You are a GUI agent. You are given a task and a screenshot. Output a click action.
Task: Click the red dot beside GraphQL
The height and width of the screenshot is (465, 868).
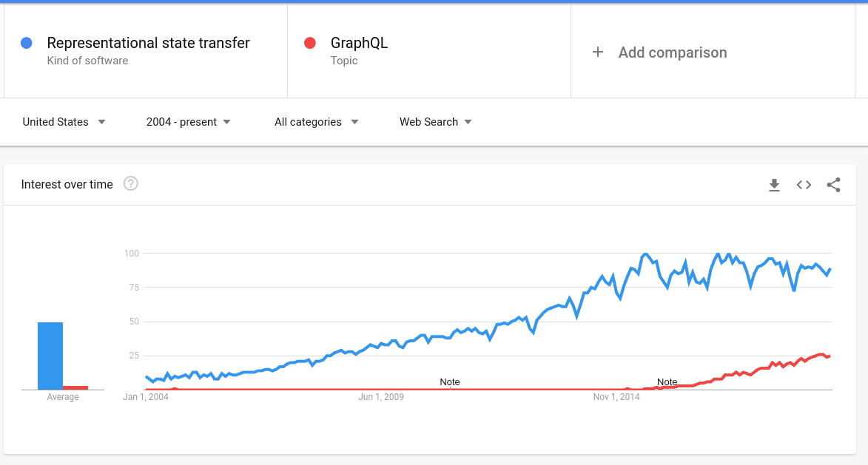pos(310,43)
